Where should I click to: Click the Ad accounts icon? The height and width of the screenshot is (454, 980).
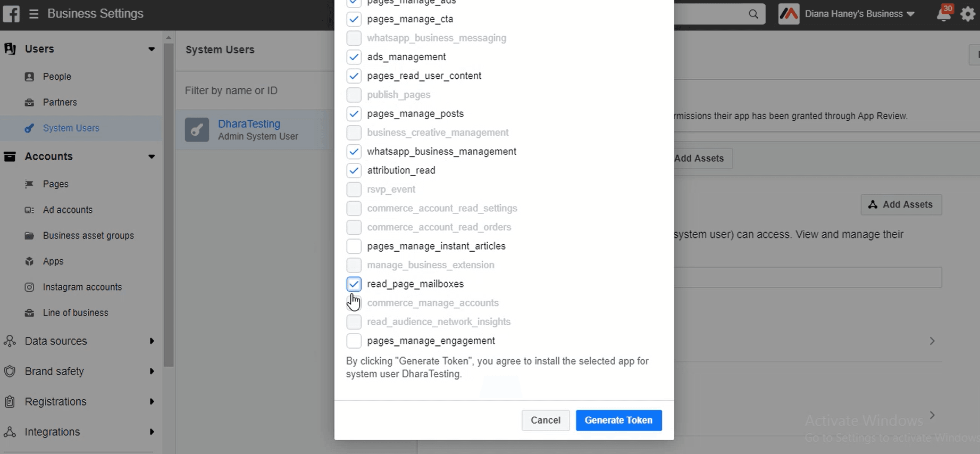pos(30,210)
